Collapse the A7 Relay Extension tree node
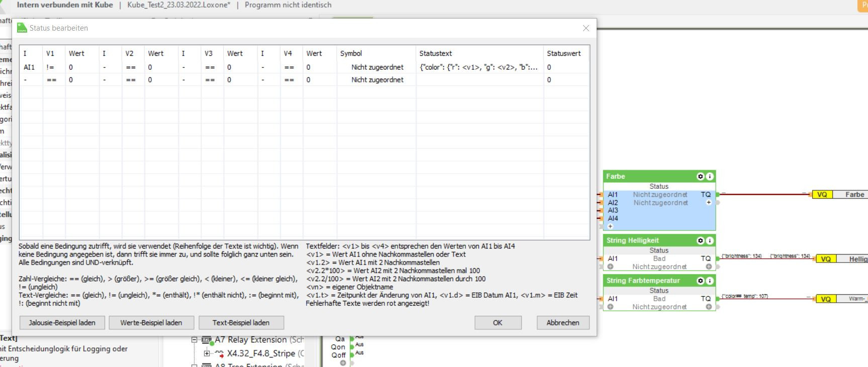The image size is (868, 367). (195, 340)
